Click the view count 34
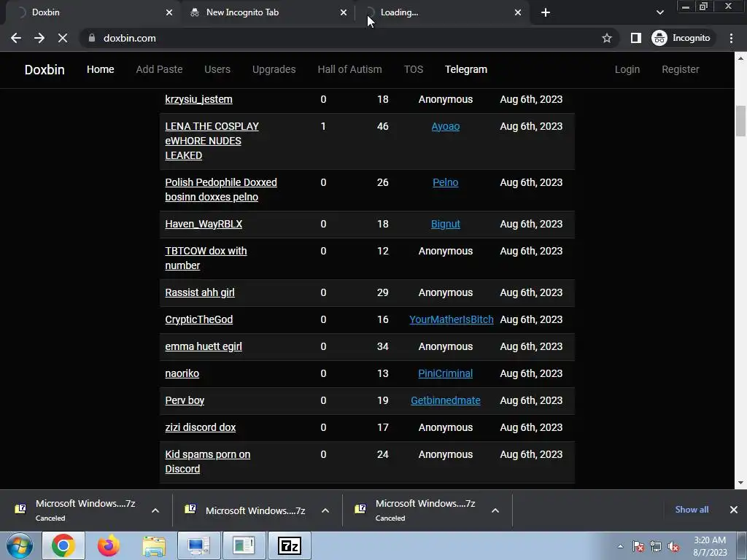Image resolution: width=747 pixels, height=560 pixels. click(382, 346)
